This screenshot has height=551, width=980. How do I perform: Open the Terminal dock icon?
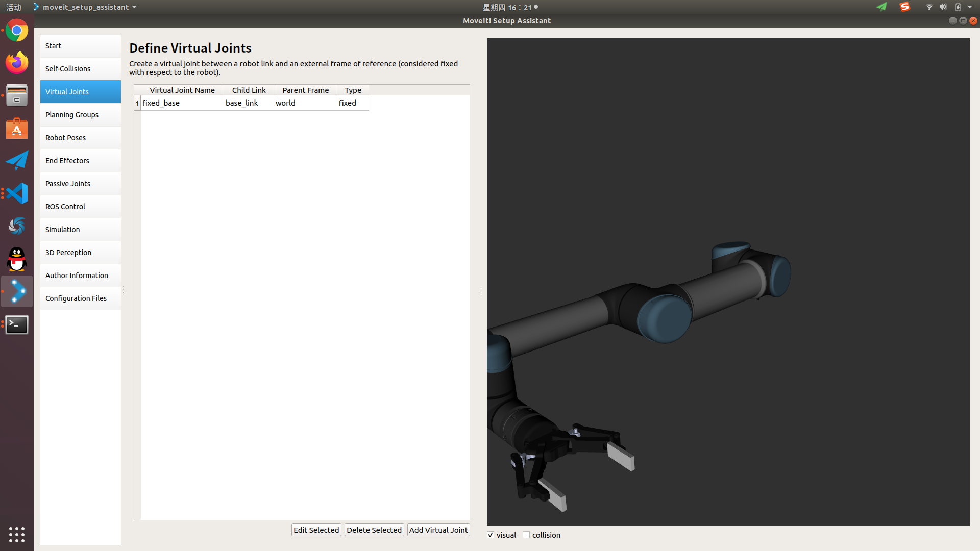17,324
